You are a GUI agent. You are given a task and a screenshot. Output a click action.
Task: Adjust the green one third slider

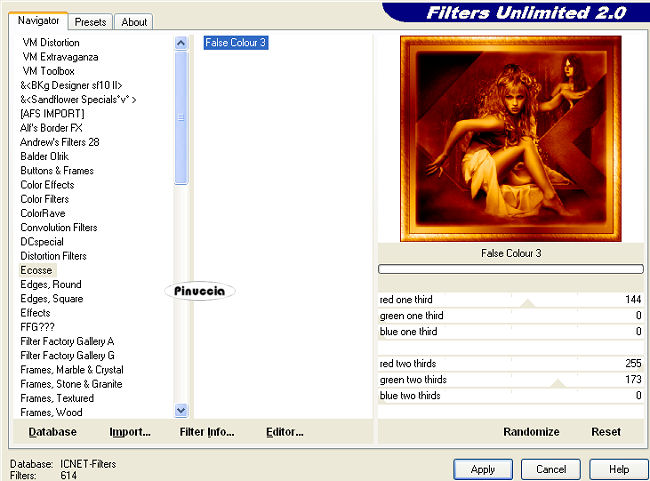point(510,316)
